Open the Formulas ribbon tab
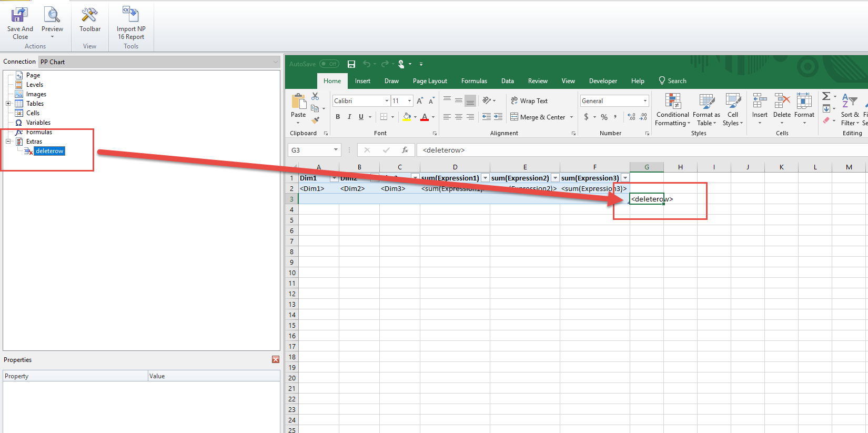The height and width of the screenshot is (433, 868). 474,81
